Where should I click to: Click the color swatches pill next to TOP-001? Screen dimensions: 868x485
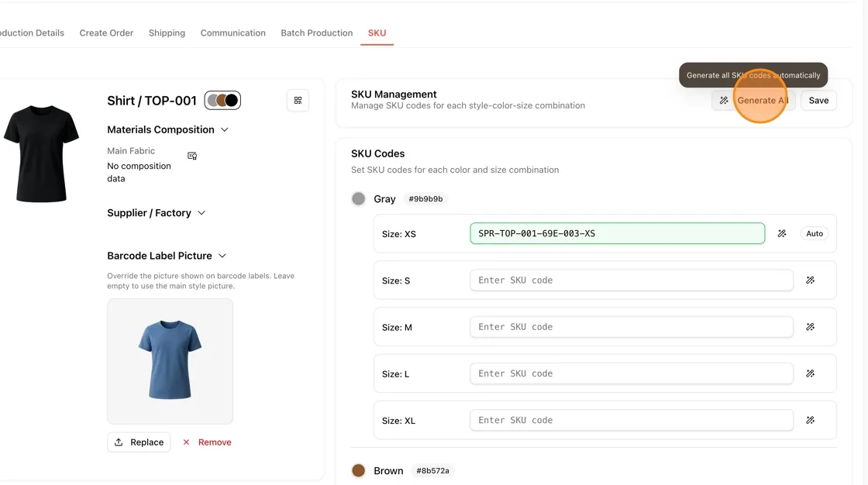click(x=222, y=100)
